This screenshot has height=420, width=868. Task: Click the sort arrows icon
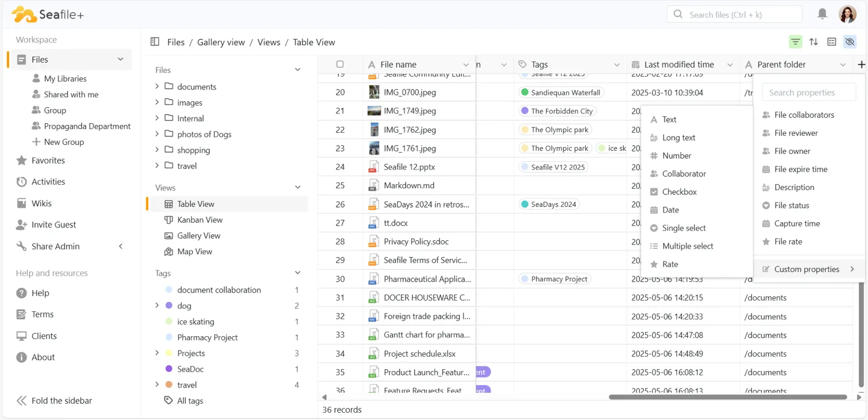point(814,42)
